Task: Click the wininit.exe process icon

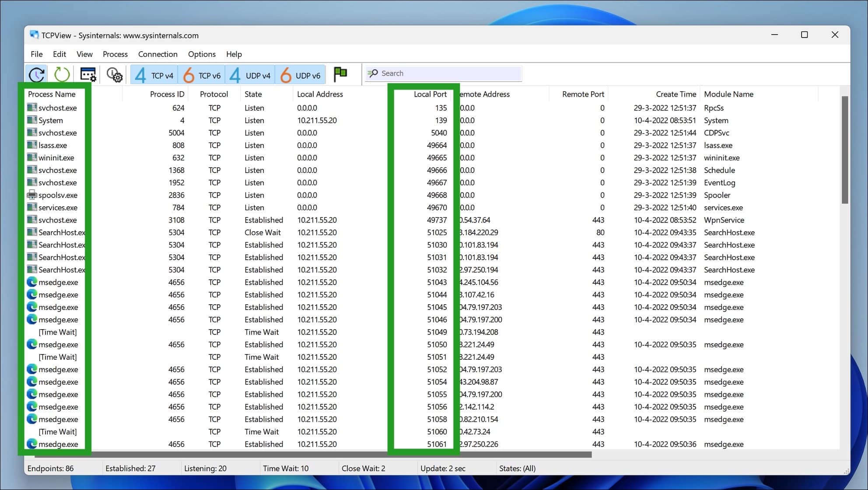Action: (32, 157)
